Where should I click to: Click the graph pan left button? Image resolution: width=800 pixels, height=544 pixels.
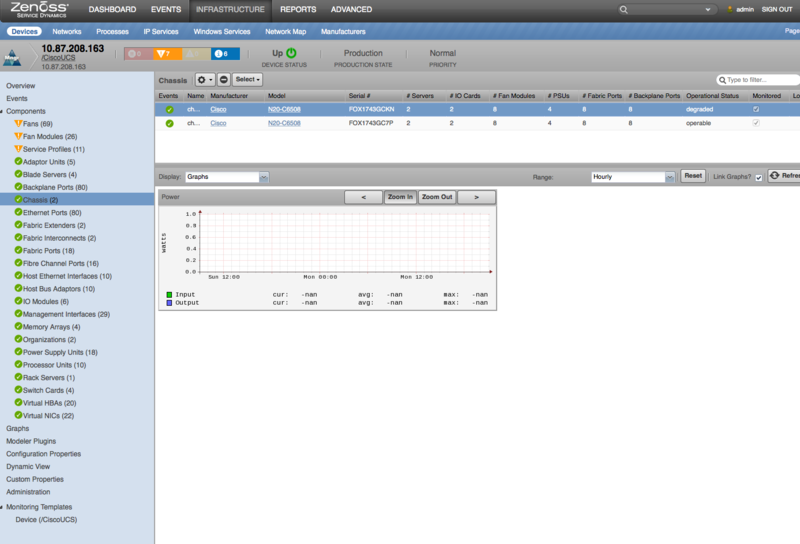point(363,197)
